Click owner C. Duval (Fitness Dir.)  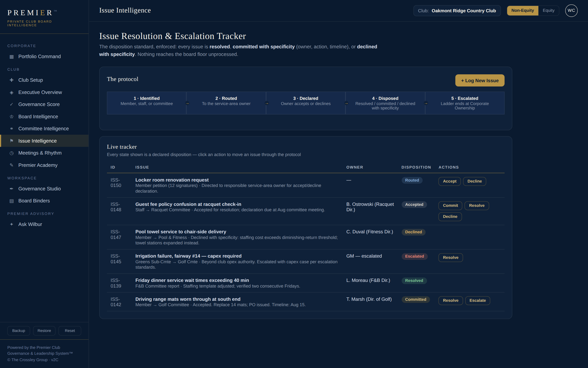coord(369,232)
